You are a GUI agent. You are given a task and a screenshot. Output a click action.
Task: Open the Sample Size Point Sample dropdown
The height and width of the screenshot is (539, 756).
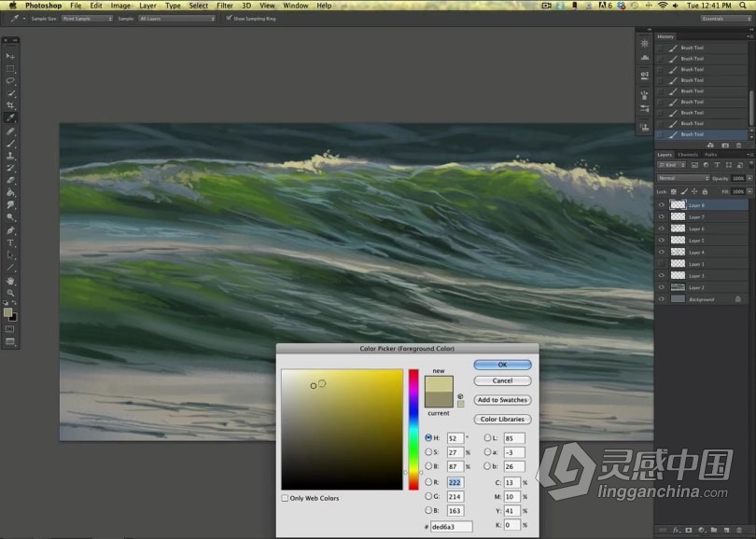[x=87, y=19]
